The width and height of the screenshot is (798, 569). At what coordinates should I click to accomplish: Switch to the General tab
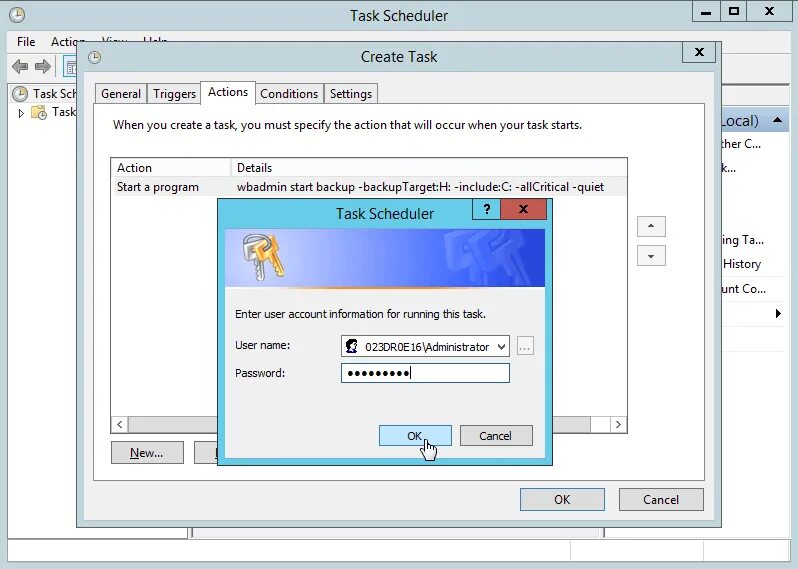coord(121,94)
